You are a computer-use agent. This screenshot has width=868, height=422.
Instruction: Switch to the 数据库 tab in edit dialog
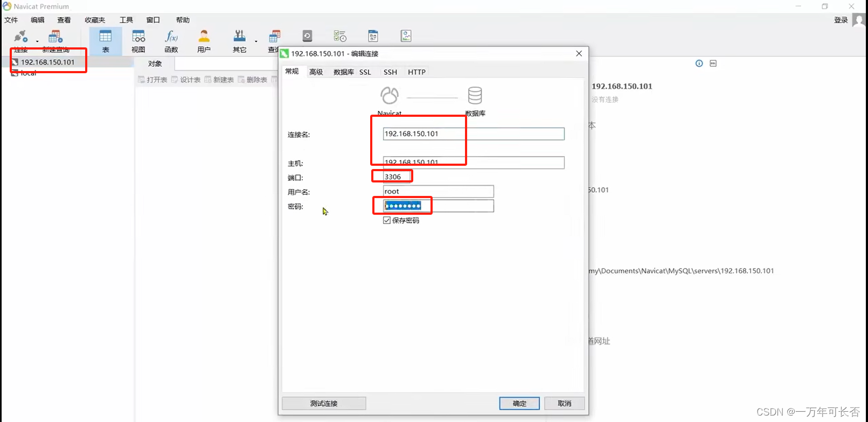(343, 72)
